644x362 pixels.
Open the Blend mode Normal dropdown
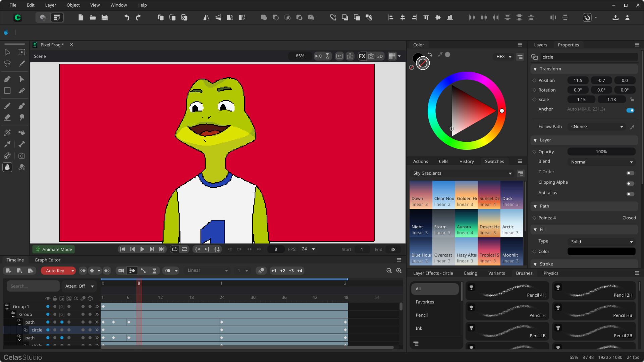click(x=601, y=162)
